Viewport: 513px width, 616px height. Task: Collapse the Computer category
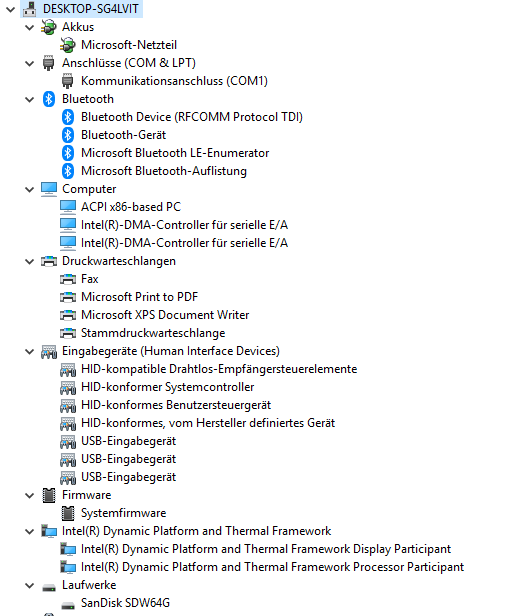[29, 189]
